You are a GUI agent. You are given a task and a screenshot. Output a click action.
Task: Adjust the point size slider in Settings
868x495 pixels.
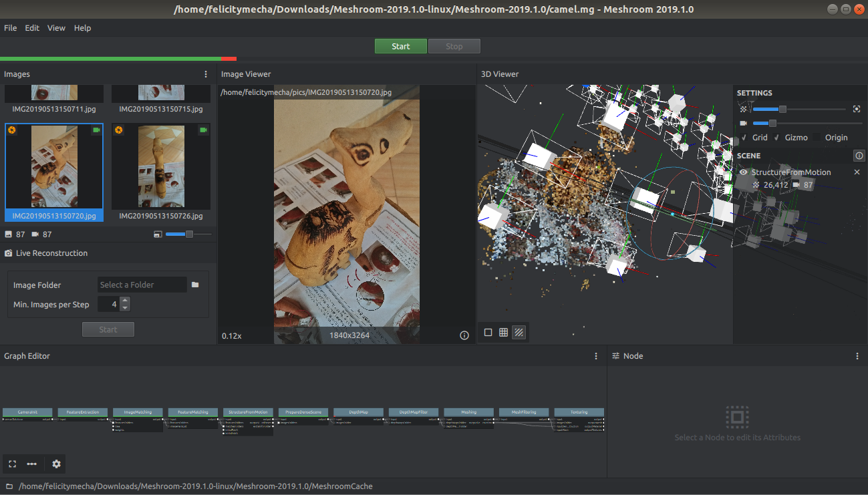tap(782, 109)
